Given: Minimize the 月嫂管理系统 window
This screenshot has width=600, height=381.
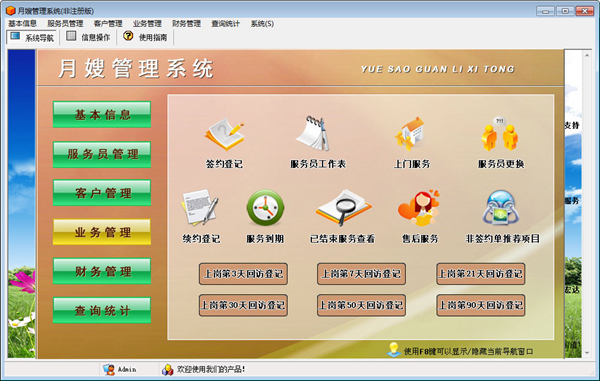Looking at the screenshot, I should pyautogui.click(x=545, y=11).
